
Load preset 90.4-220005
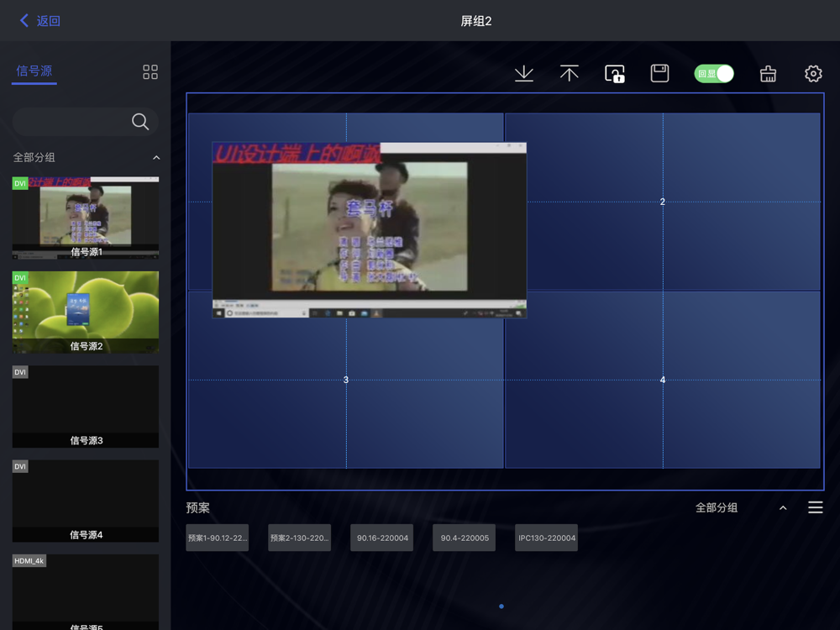[x=464, y=538]
